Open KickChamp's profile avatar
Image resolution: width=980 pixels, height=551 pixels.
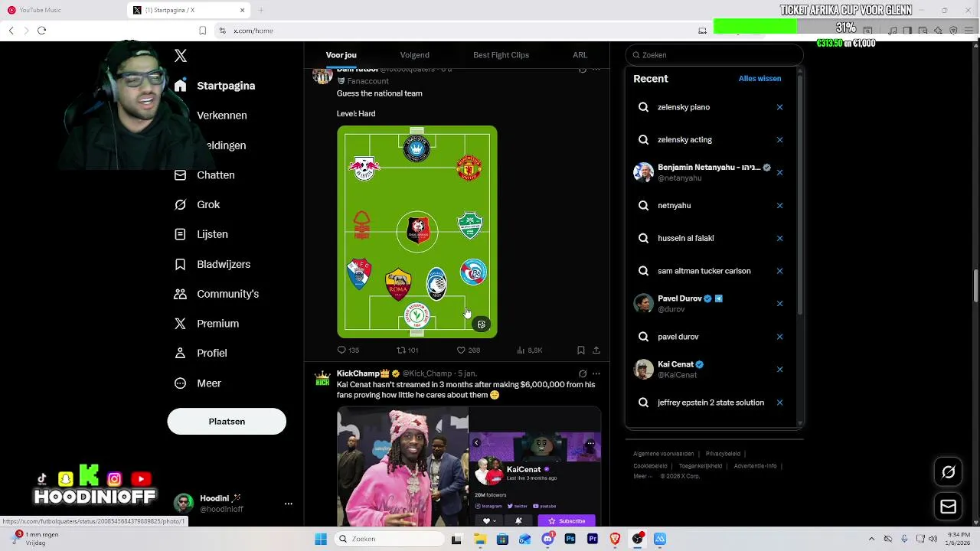[322, 379]
